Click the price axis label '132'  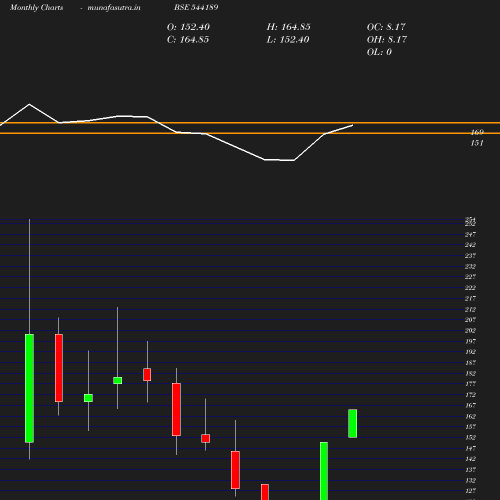(x=470, y=480)
